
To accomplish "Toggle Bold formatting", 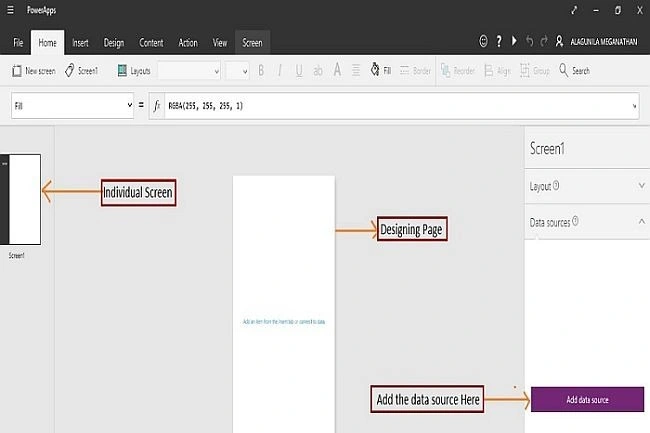I will [261, 71].
